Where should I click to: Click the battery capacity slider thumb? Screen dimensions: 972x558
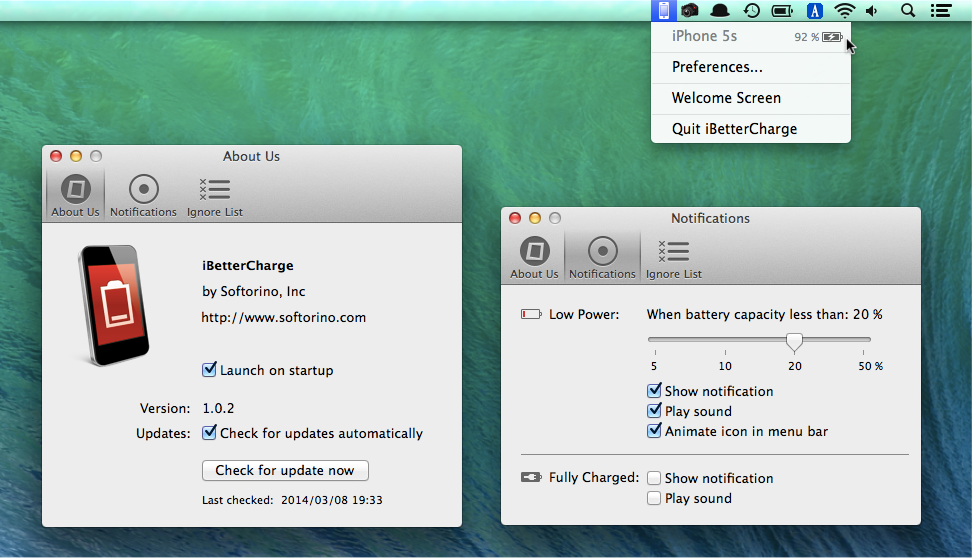click(794, 342)
